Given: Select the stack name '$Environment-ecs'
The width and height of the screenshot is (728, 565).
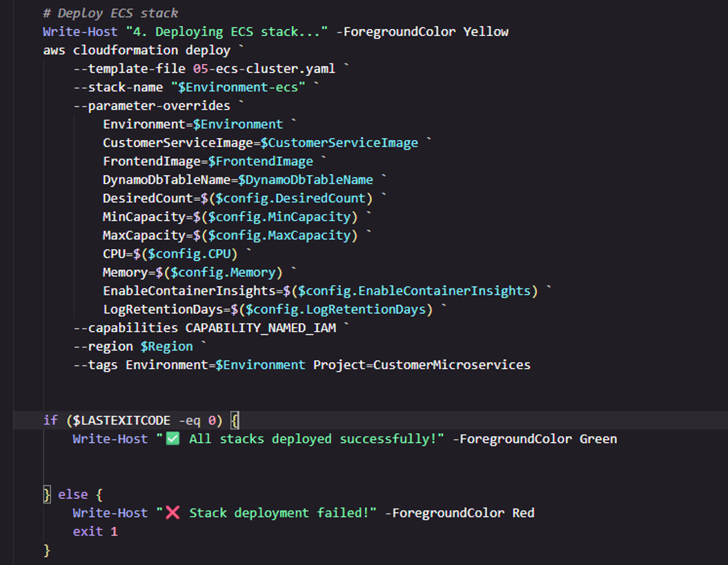Looking at the screenshot, I should (x=238, y=87).
